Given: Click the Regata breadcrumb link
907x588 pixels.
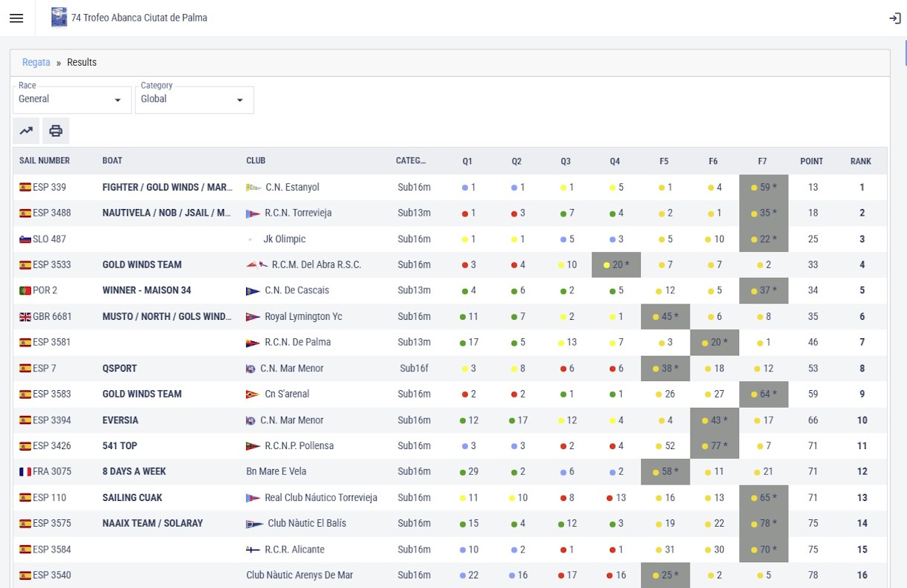Looking at the screenshot, I should coord(36,63).
